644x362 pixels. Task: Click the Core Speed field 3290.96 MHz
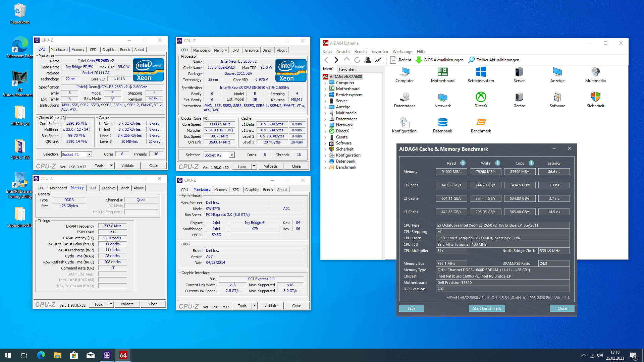tap(77, 123)
